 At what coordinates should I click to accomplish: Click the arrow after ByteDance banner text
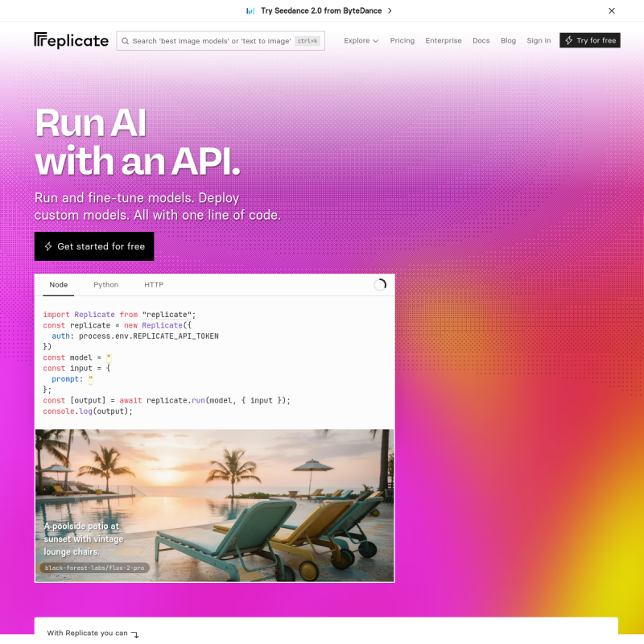[390, 11]
